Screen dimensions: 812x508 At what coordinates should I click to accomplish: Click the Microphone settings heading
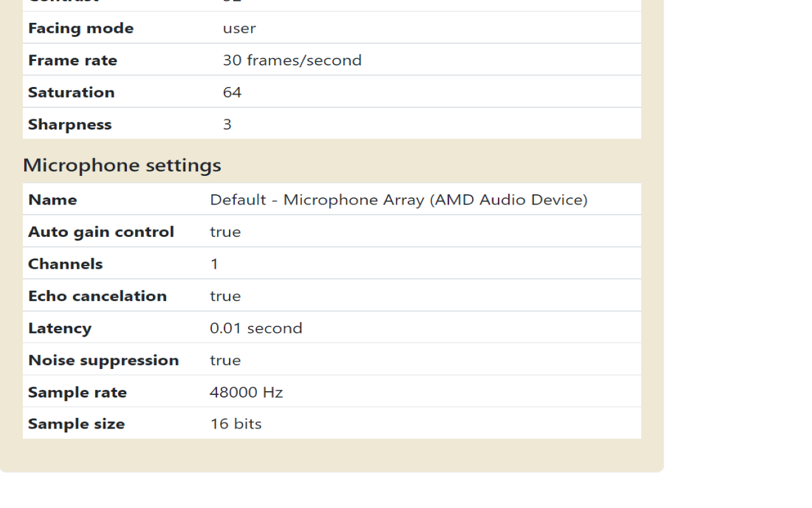click(122, 165)
